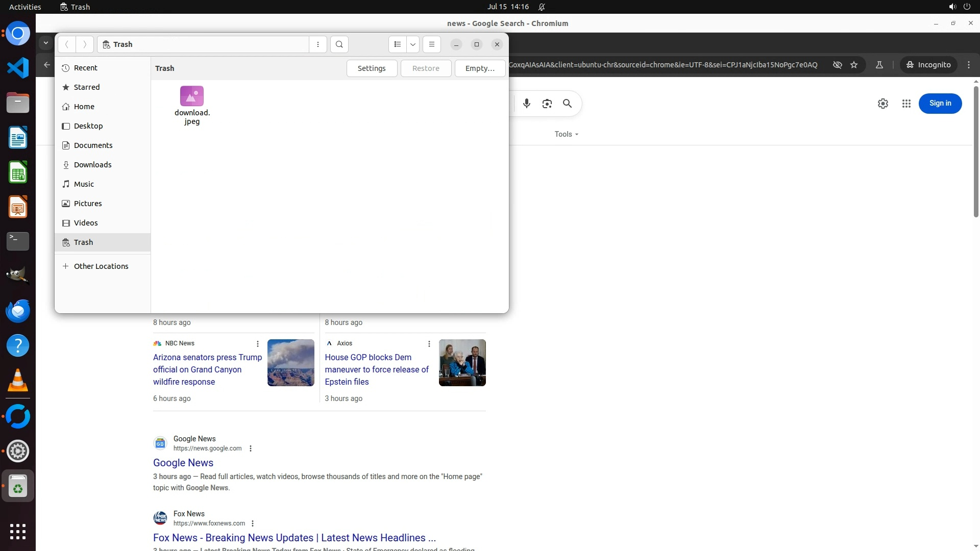
Task: Open Google apps grid icon
Action: click(906, 104)
